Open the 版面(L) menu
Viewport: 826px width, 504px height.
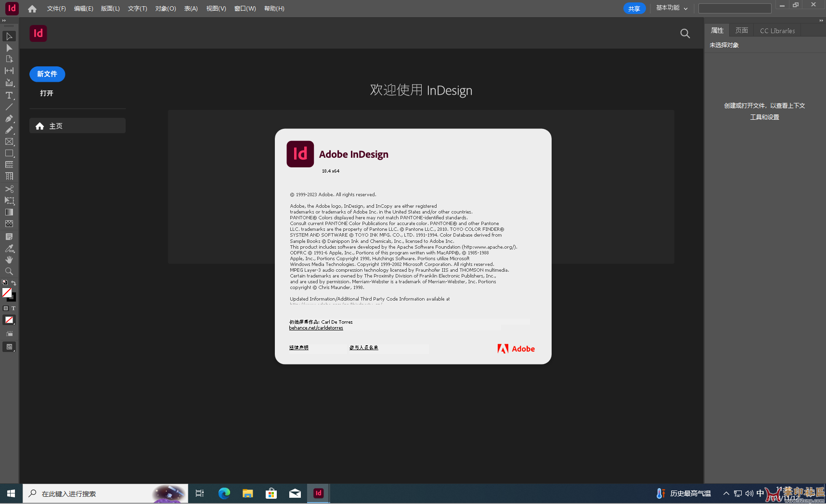[x=110, y=9]
